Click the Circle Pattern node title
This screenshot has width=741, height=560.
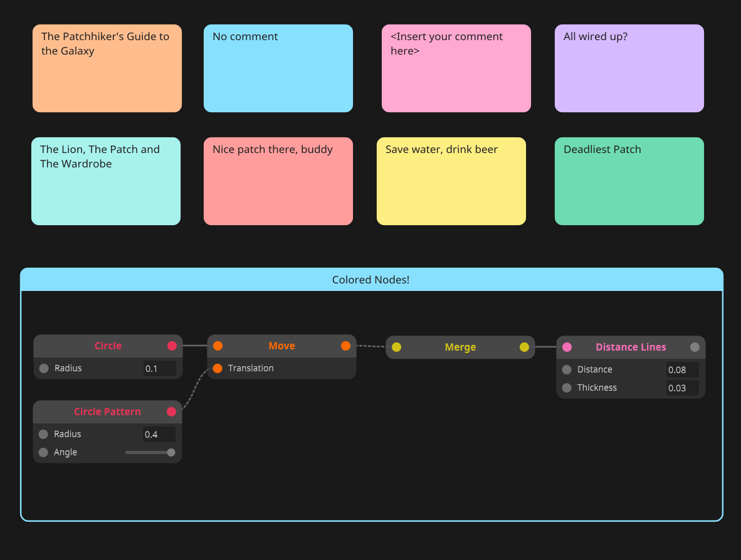click(x=107, y=411)
